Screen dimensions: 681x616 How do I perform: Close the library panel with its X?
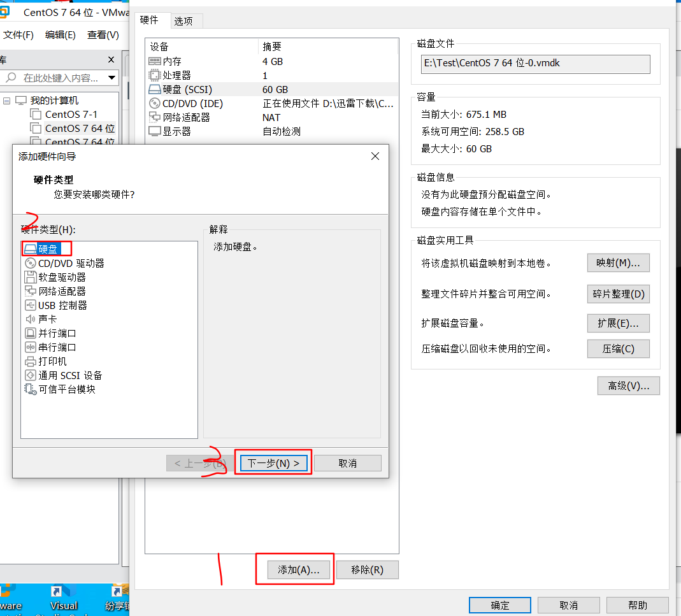pyautogui.click(x=111, y=59)
